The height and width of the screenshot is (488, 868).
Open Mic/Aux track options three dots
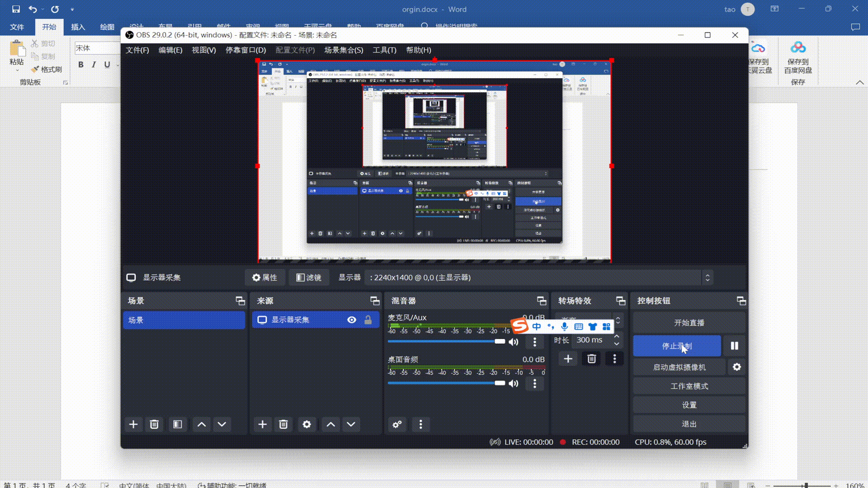pos(535,342)
